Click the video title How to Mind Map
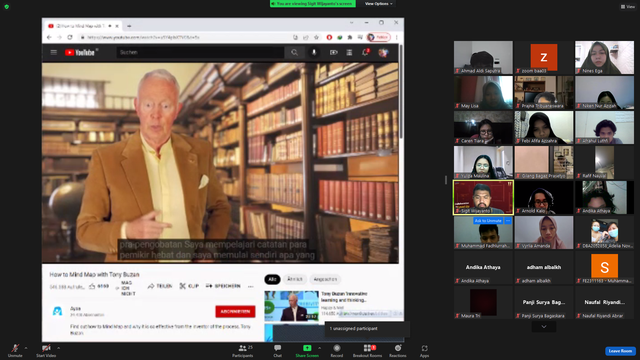Screen dimensions: 640x360 pos(94,274)
